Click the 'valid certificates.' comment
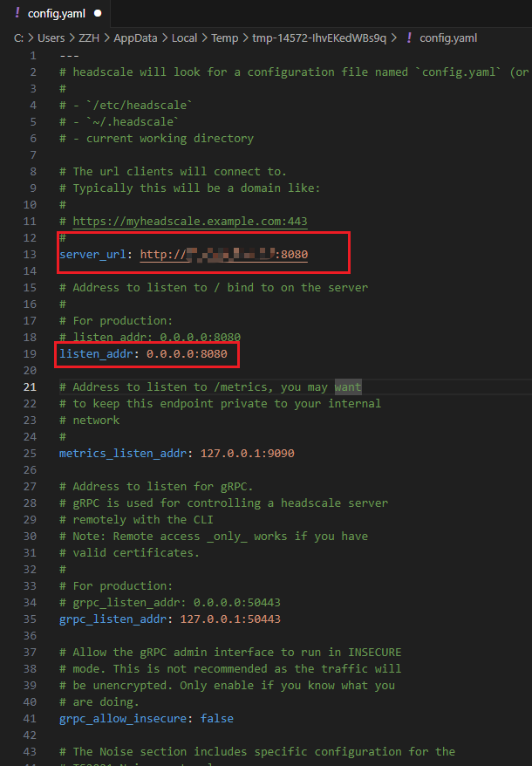This screenshot has width=532, height=766. 129,553
